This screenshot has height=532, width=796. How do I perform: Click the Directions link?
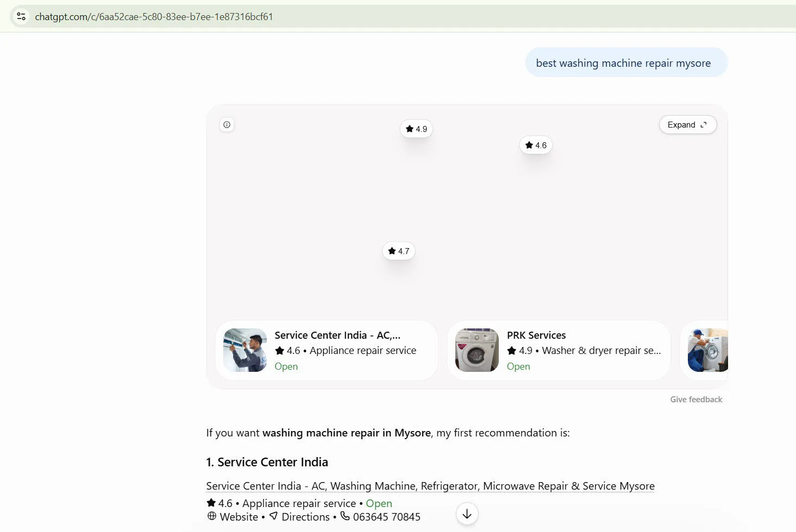coord(305,517)
